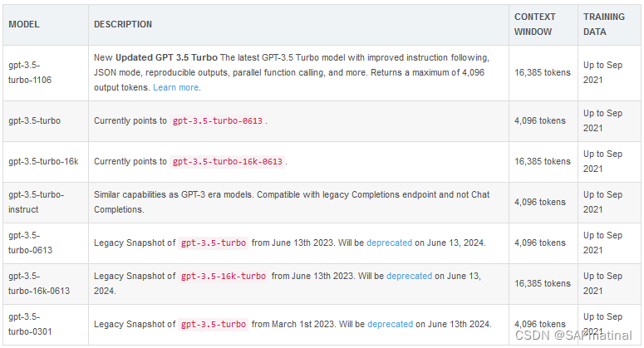Click Up to Sep 2021 in gpt-3.5-turbo-1106 row
This screenshot has height=348, width=644.
[603, 72]
